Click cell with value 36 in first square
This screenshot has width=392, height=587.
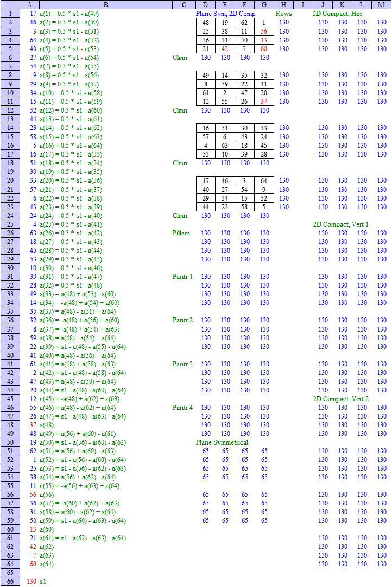(206, 40)
